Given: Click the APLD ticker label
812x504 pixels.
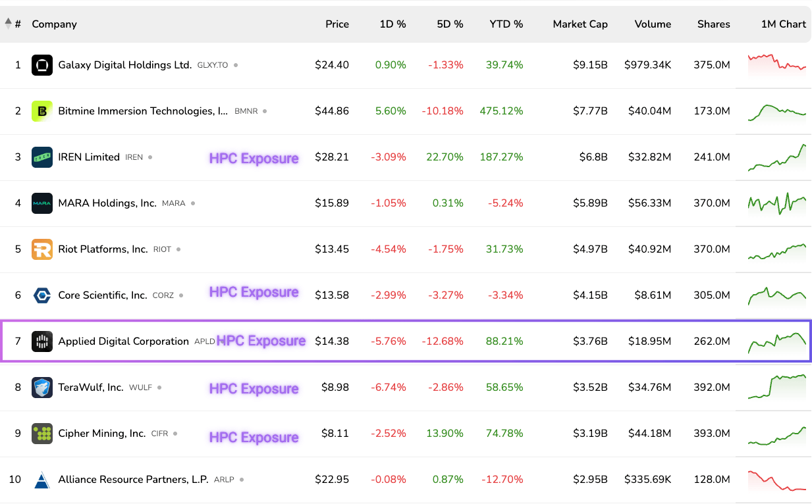Looking at the screenshot, I should point(205,341).
